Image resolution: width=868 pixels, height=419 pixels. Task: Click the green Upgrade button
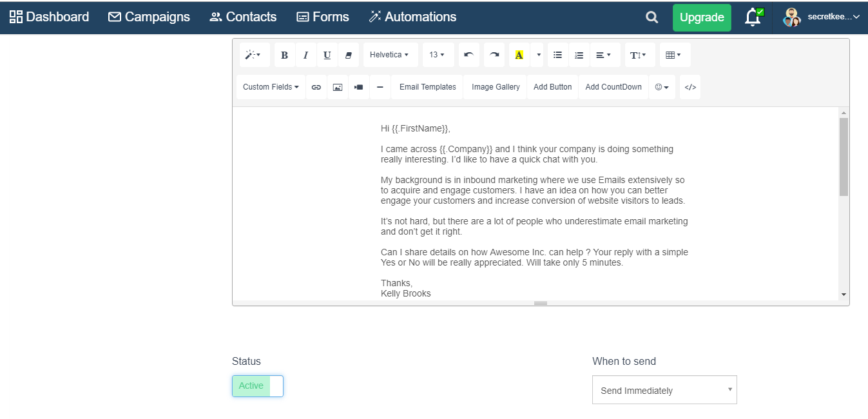[x=702, y=17]
